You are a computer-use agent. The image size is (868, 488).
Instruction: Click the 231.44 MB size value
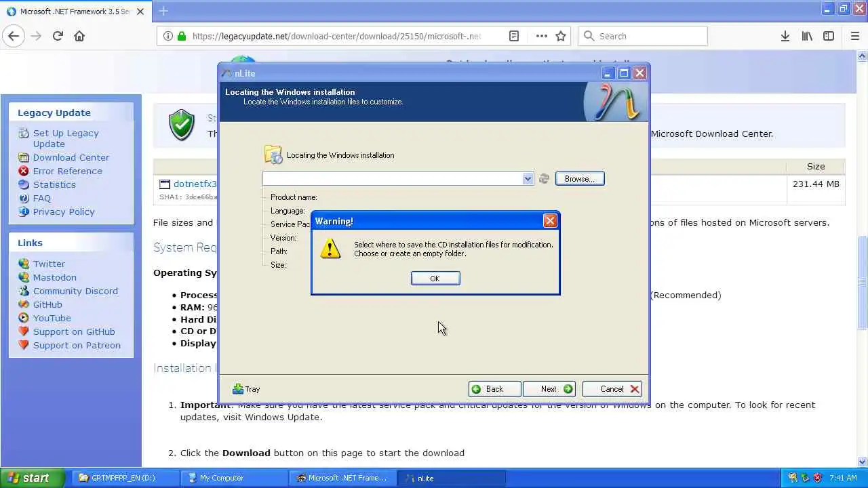[x=816, y=184]
